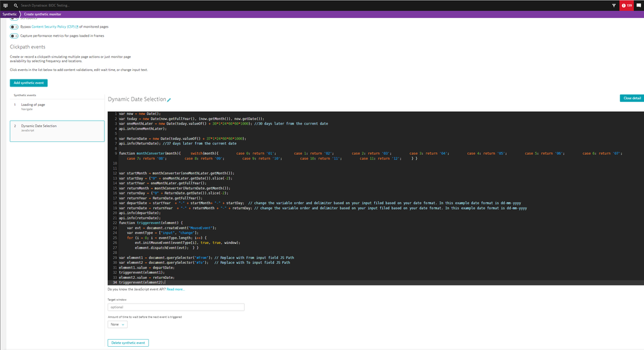The image size is (644, 350).
Task: Click the search magnifier icon
Action: click(x=15, y=5)
